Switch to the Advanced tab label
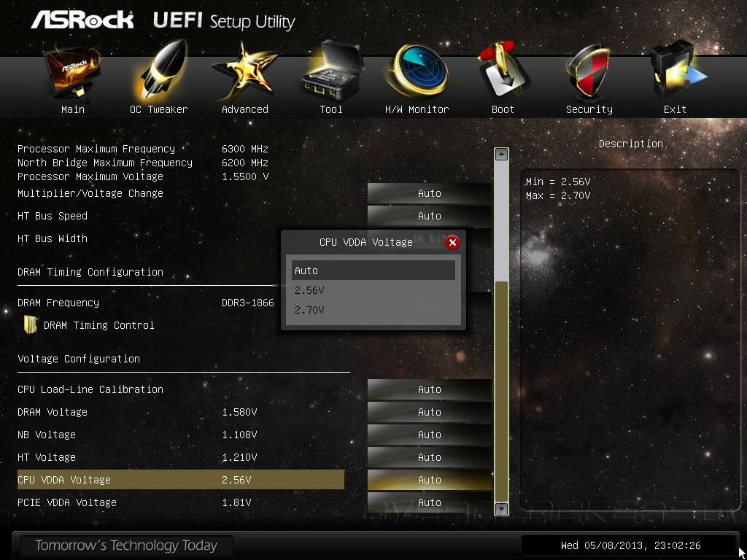747x560 pixels. [x=245, y=109]
